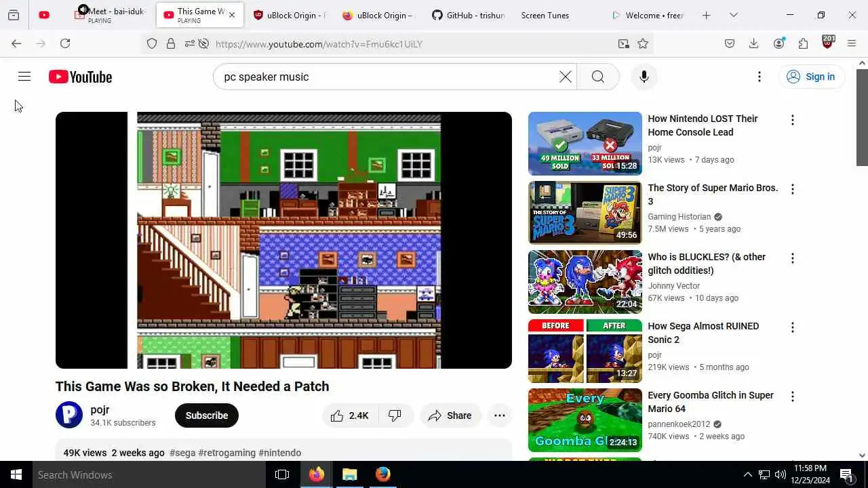Open more actions under the video

[500, 415]
